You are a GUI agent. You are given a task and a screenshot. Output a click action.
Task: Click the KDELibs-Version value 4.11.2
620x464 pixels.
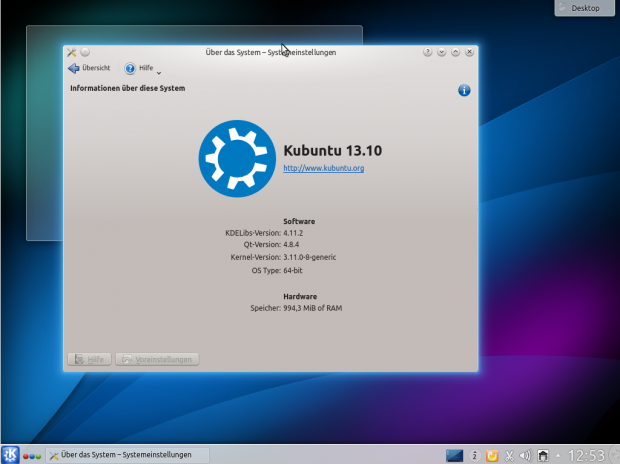[293, 233]
